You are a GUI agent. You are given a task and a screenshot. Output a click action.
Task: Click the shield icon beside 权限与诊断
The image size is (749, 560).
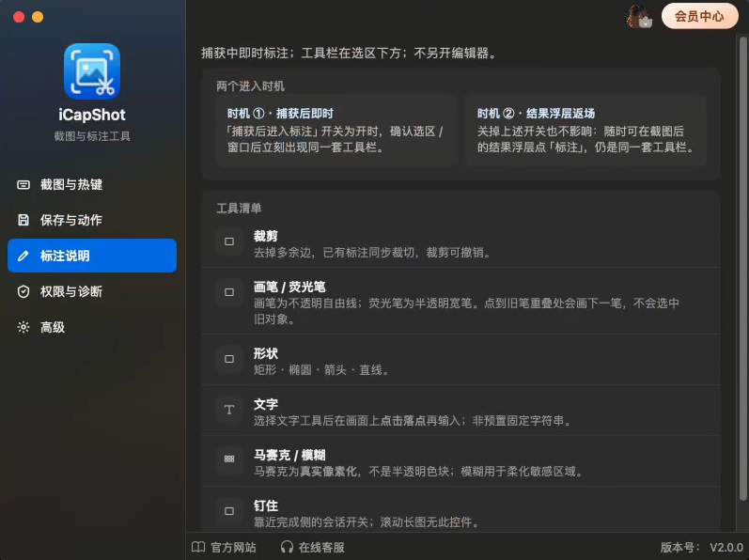tap(23, 291)
